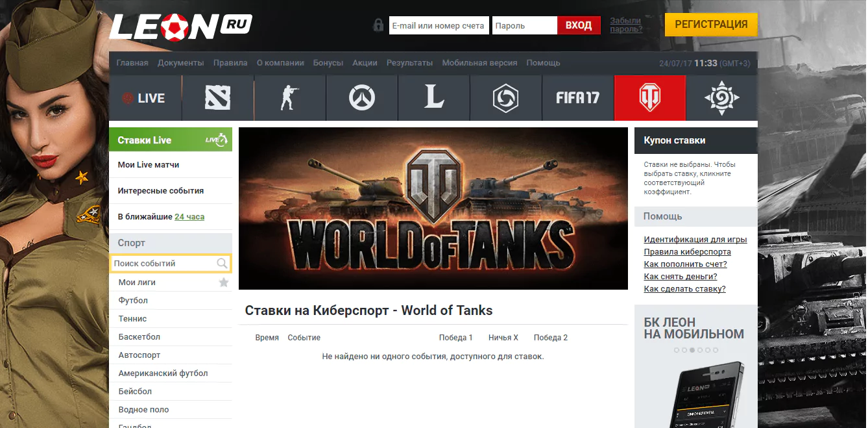Click the red ВХОД login button
The height and width of the screenshot is (428, 868).
579,25
